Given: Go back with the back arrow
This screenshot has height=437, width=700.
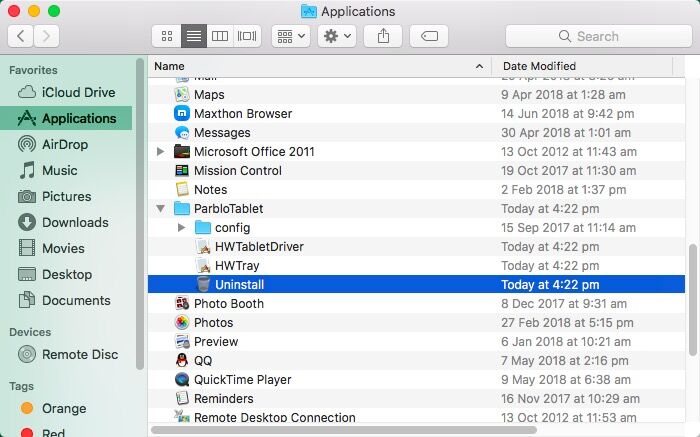Looking at the screenshot, I should pyautogui.click(x=21, y=36).
